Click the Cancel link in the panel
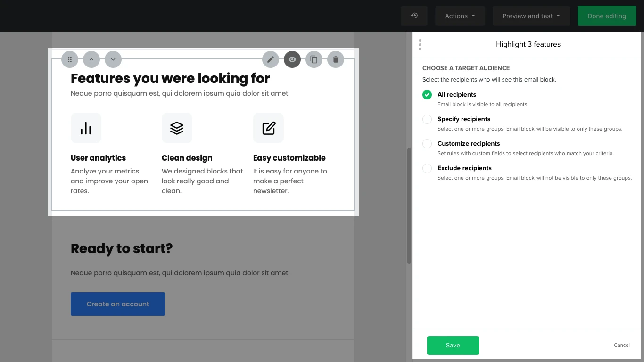644x362 pixels. 621,345
